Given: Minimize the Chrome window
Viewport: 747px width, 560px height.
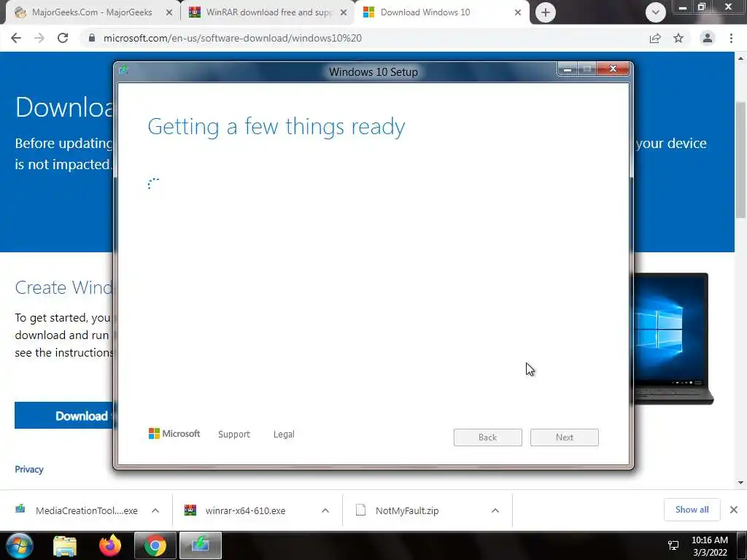Looking at the screenshot, I should tap(683, 7).
